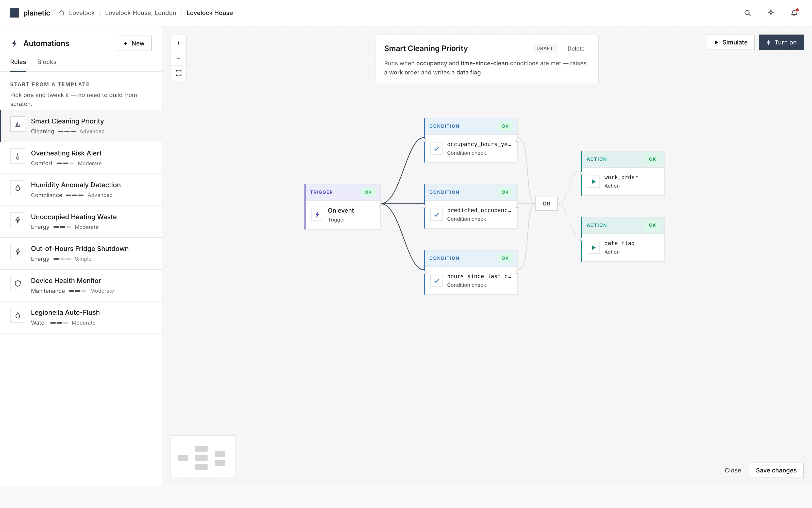This screenshot has height=508, width=812.
Task: Select Humidity Anomaly Detection template
Action: coord(81,190)
